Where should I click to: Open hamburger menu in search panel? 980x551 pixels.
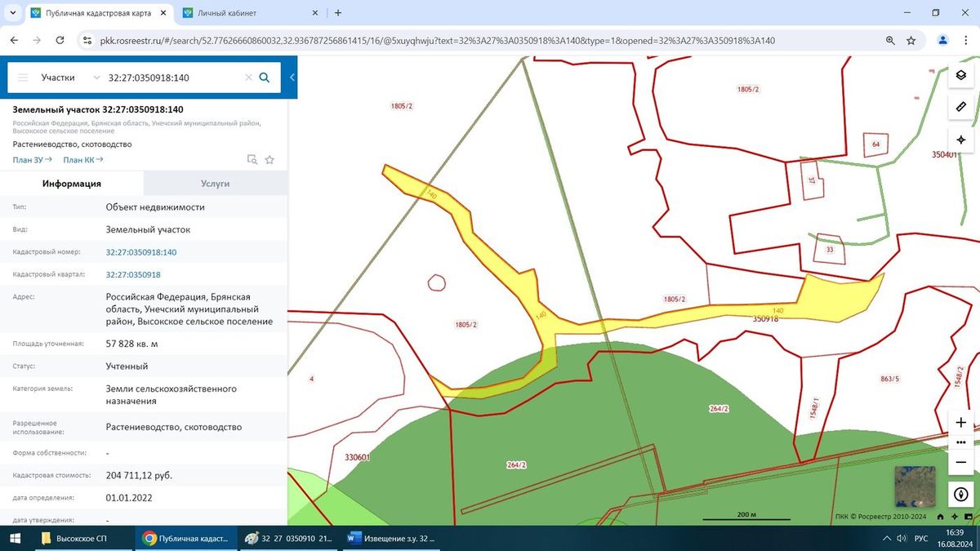tap(23, 78)
